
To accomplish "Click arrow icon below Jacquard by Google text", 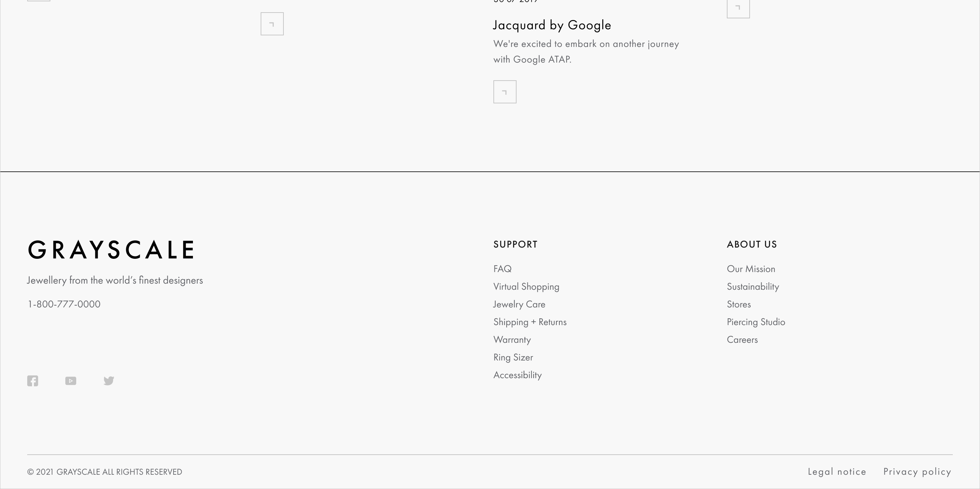I will tap(505, 91).
